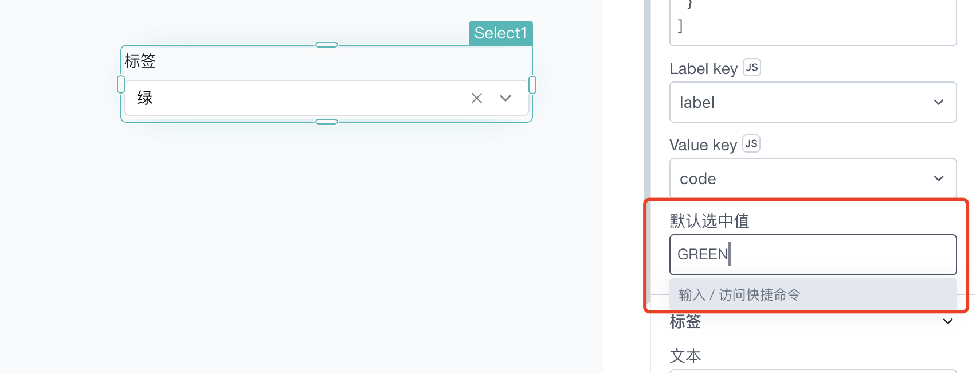Open the Value key dropdown

[813, 178]
